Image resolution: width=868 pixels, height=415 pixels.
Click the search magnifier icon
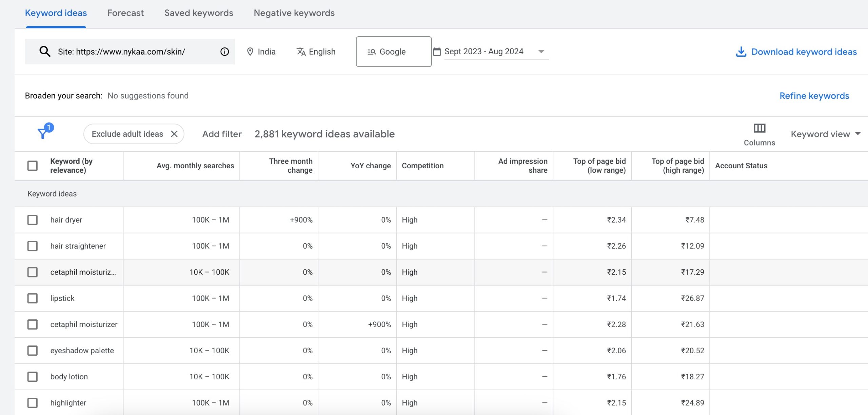point(45,52)
